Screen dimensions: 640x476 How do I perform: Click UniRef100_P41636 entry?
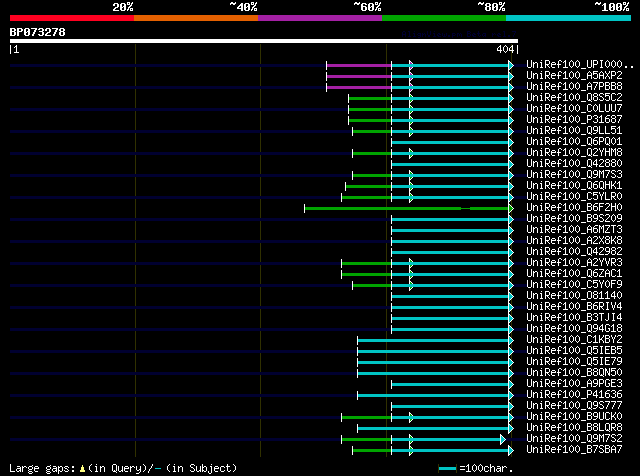tap(574, 395)
